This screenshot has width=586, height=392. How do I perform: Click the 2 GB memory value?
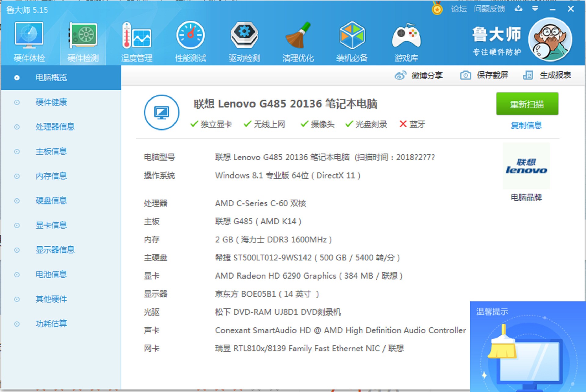point(273,240)
